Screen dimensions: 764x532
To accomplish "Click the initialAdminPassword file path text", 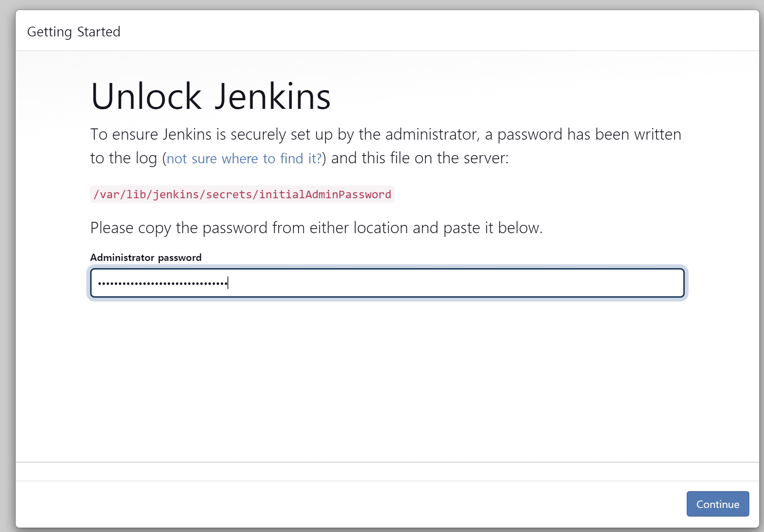I will [242, 194].
